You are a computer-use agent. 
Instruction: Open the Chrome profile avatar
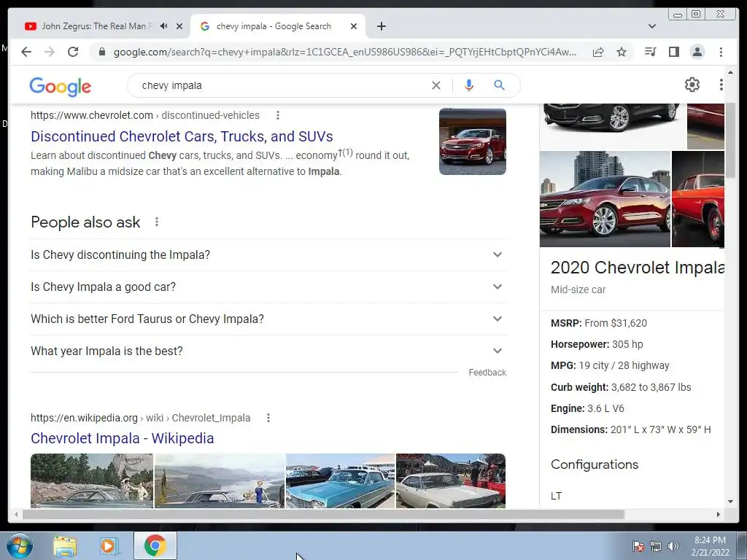697,52
